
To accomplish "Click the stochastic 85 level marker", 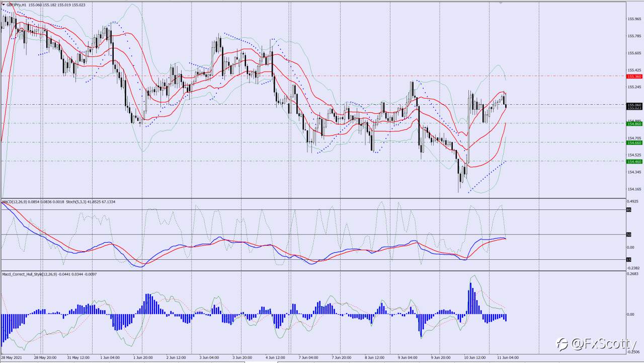I will coord(628,209).
